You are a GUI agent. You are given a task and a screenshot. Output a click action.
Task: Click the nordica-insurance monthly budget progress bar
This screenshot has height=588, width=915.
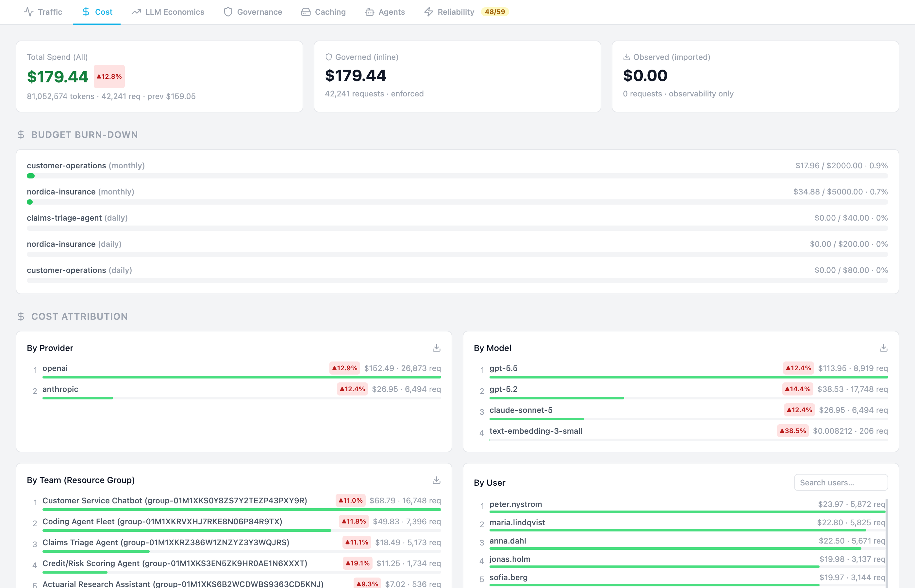point(457,202)
